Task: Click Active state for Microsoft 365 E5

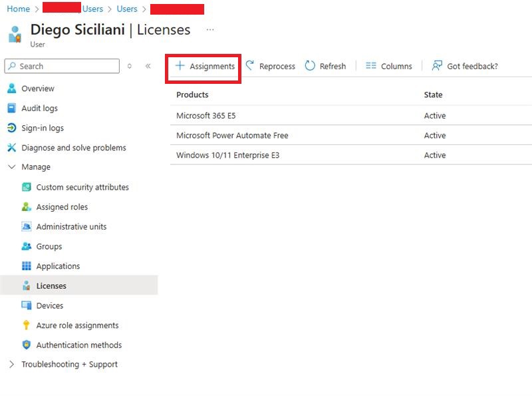Action: (435, 115)
